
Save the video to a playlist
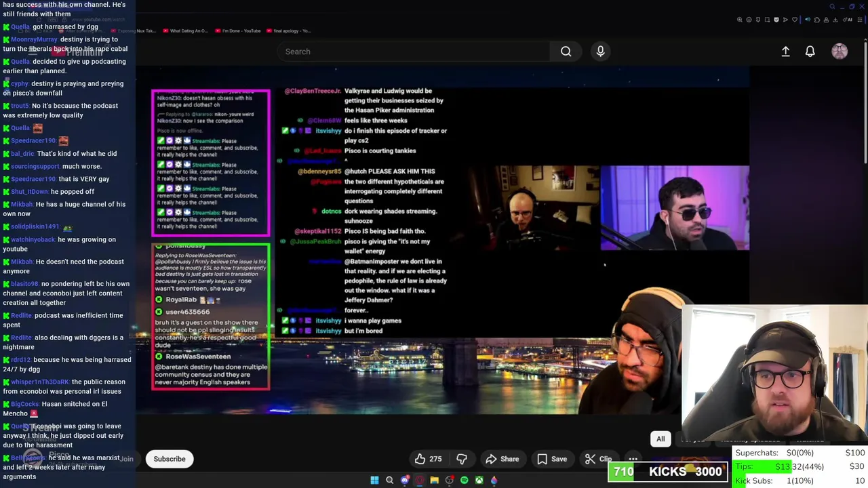tap(552, 459)
